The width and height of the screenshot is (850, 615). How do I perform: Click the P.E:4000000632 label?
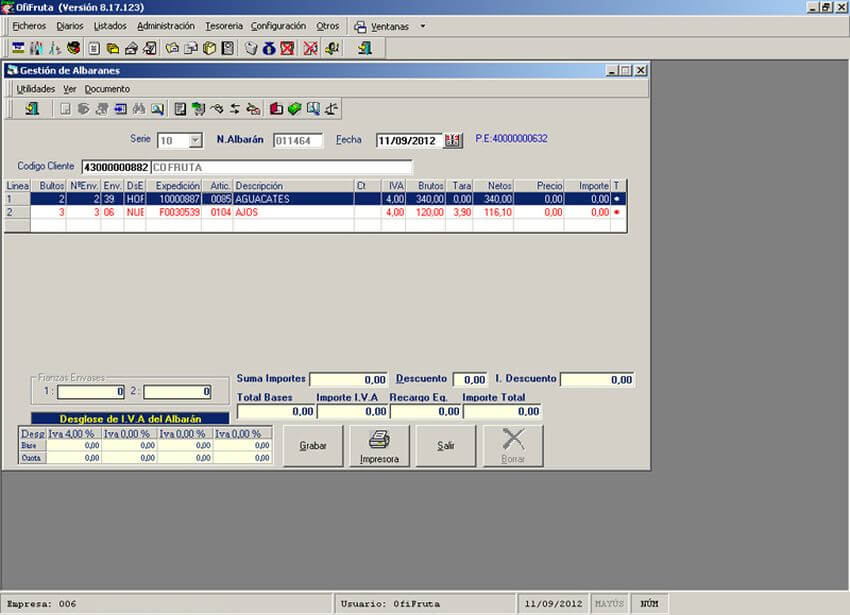click(511, 139)
